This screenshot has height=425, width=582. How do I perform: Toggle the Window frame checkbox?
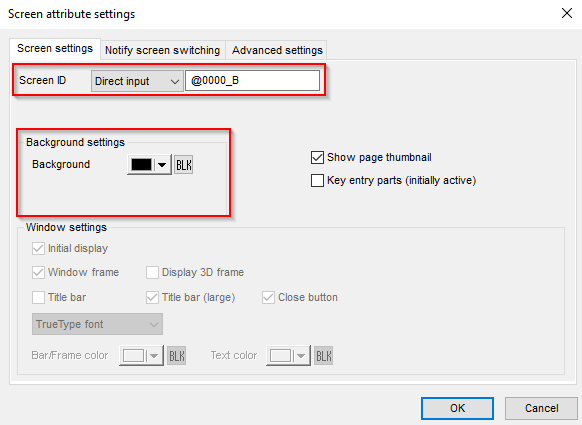[38, 272]
